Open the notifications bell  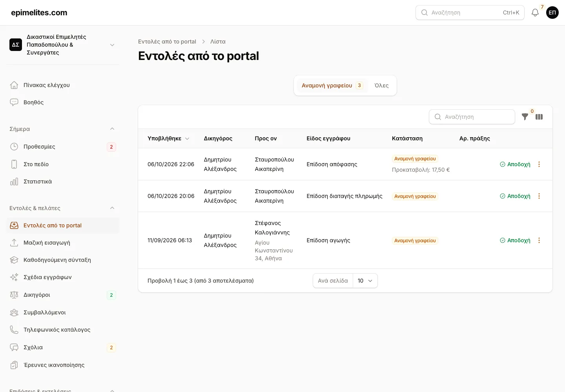(x=535, y=13)
